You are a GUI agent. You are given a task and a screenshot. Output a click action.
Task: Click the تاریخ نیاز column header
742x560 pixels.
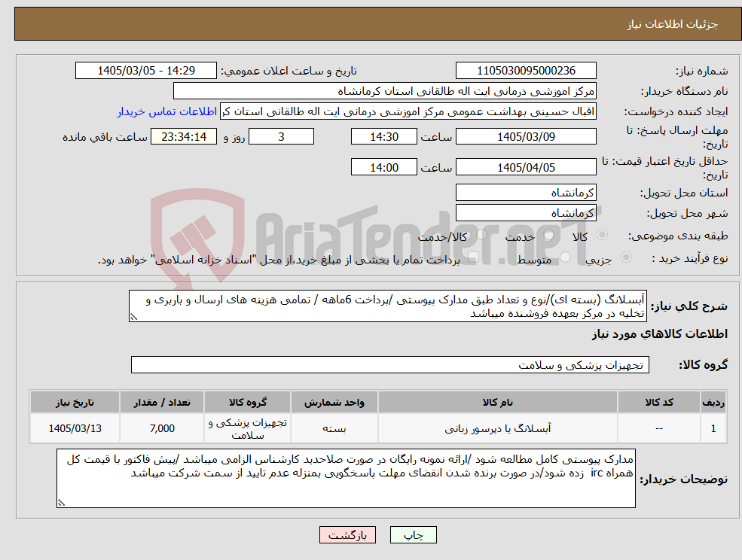pyautogui.click(x=75, y=402)
